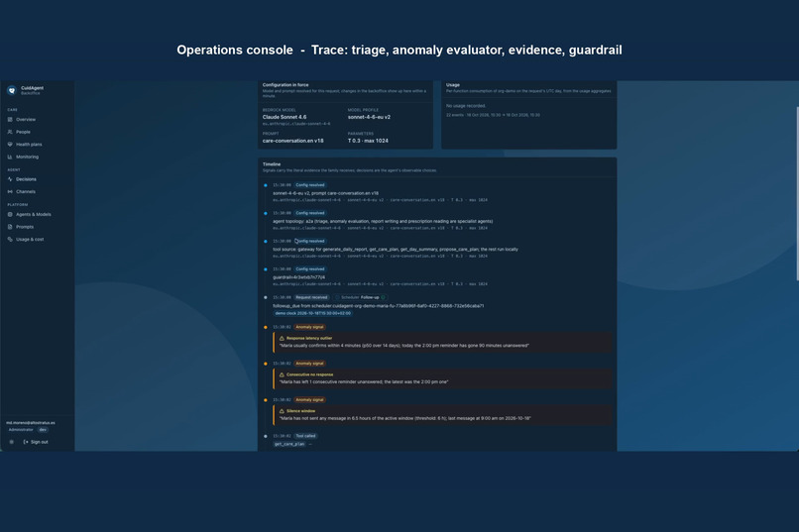The height and width of the screenshot is (532, 799).
Task: Click the 'Maria has not sent any message' quote
Action: (x=405, y=418)
